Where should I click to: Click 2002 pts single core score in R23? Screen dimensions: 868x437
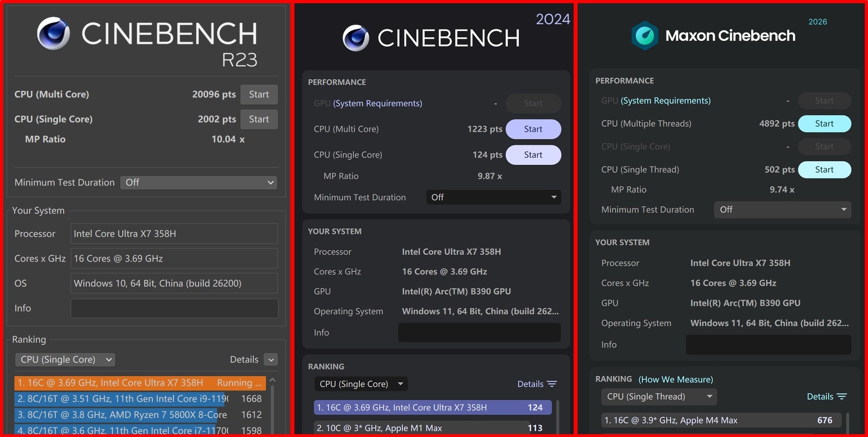click(217, 119)
